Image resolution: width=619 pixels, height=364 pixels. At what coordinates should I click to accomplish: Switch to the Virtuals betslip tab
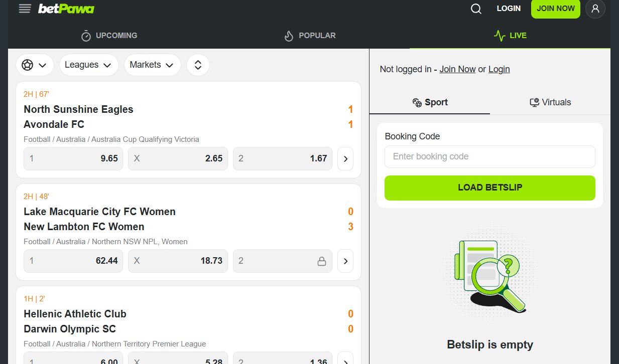[x=550, y=102]
